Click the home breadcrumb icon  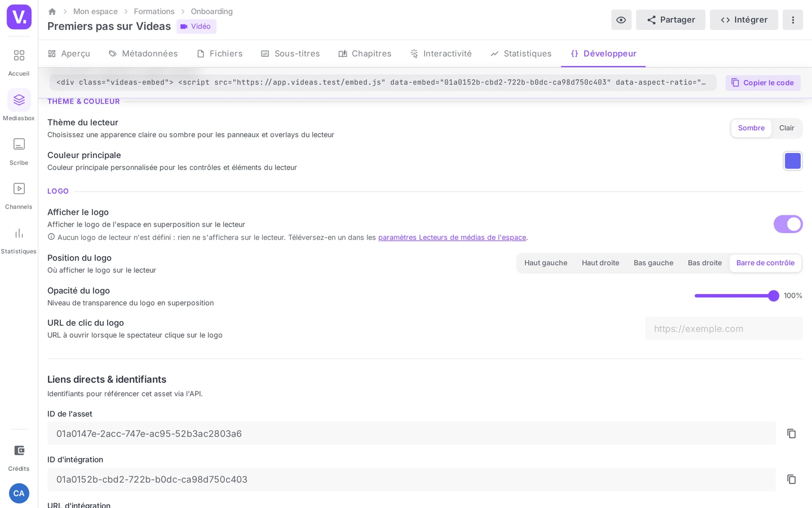tap(52, 11)
